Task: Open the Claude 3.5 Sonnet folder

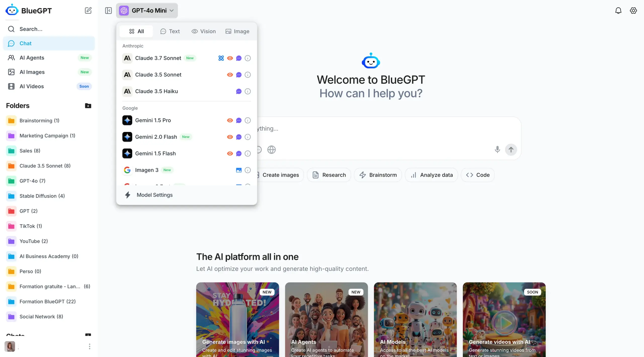Action: point(49,166)
